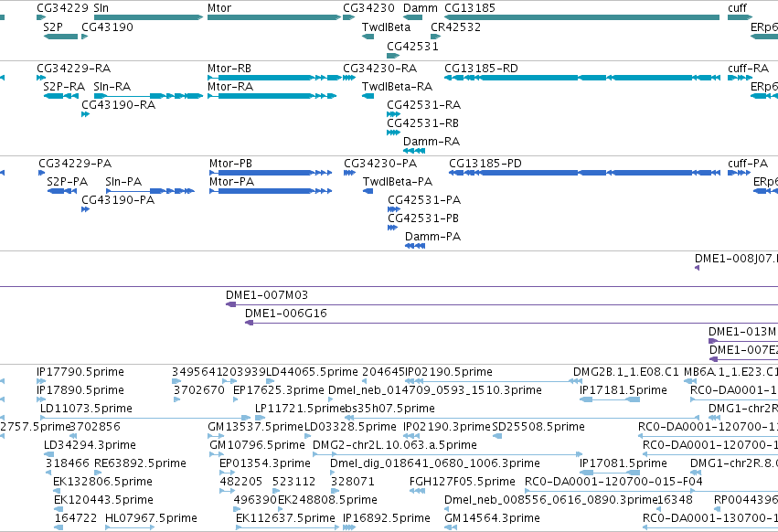Select the TwdlBeta-RA transcript label

(x=397, y=87)
